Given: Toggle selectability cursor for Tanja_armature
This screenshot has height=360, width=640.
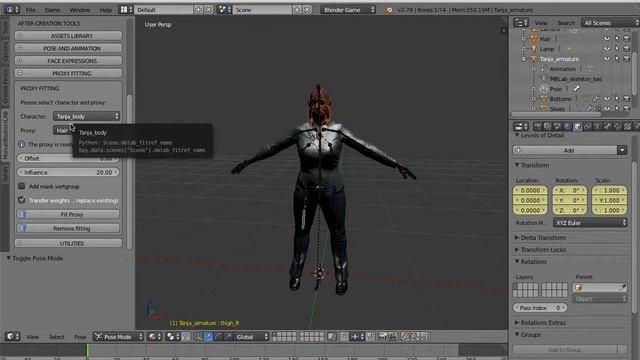Looking at the screenshot, I should tap(617, 59).
